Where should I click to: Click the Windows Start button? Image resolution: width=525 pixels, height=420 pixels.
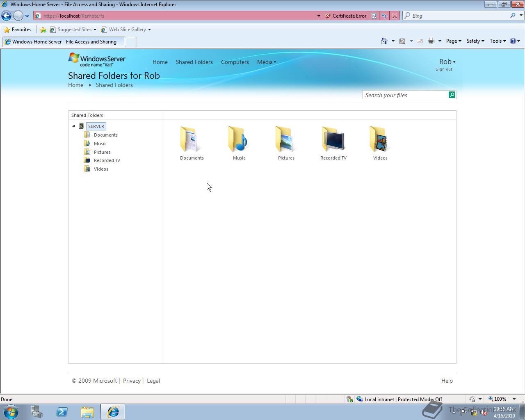pos(11,412)
